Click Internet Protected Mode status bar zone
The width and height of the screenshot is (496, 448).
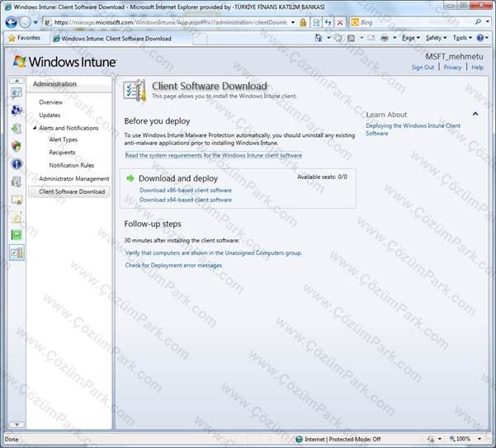coord(338,439)
